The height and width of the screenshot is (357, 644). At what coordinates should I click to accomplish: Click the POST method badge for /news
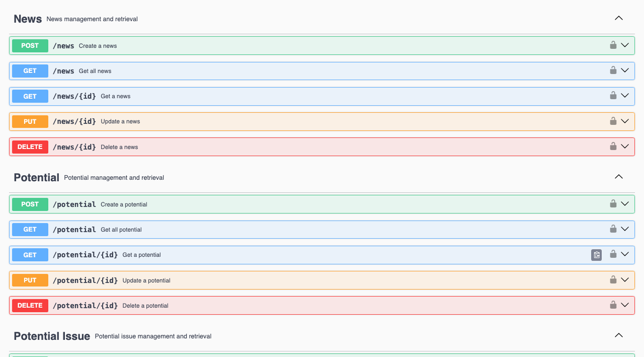(30, 46)
